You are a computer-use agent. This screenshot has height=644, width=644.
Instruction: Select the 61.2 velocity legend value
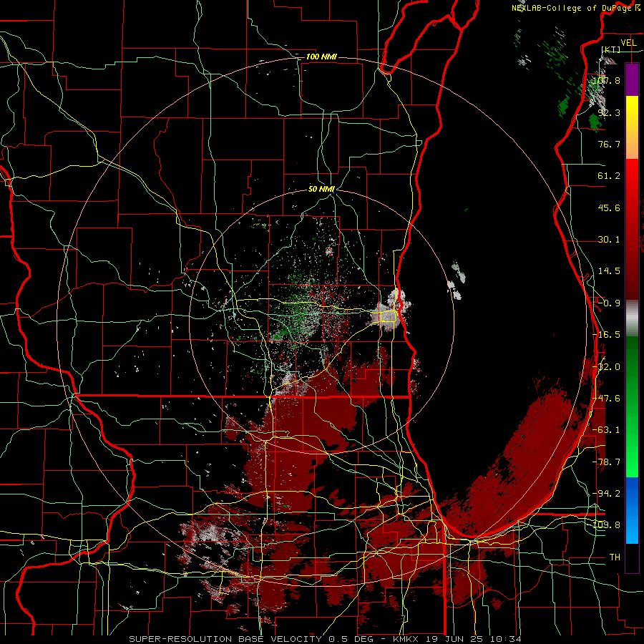click(x=609, y=176)
